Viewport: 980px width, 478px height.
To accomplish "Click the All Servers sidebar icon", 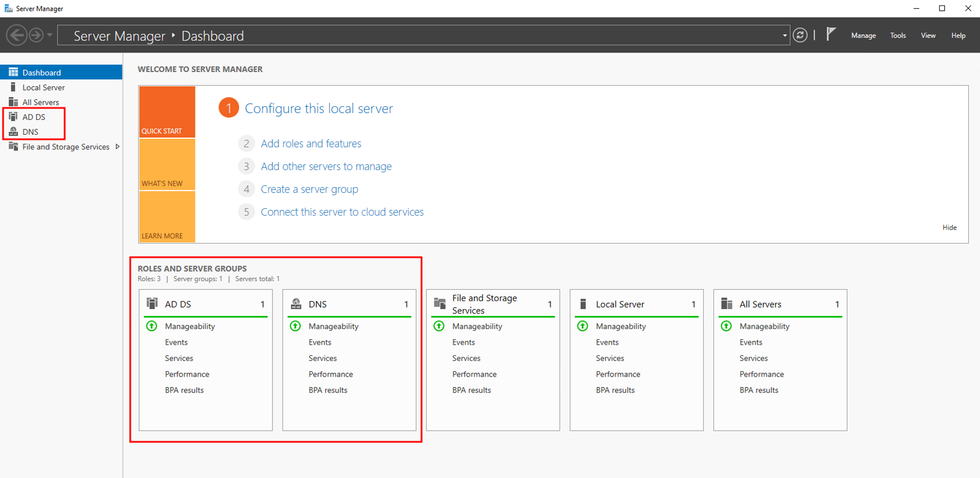I will 13,102.
